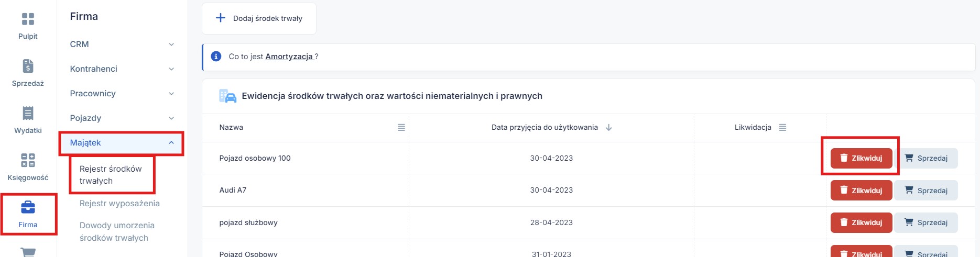
Task: Open the Sprzedaż section in sidebar
Action: pos(28,67)
